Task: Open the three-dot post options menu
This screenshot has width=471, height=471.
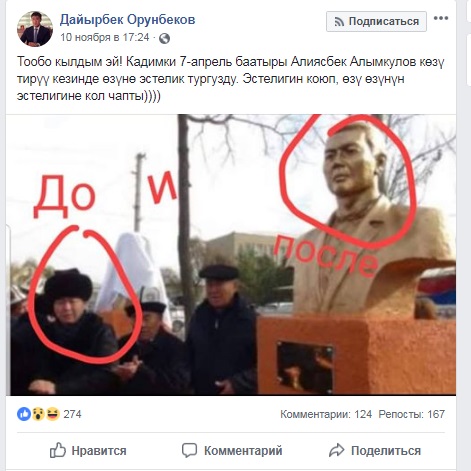Action: pyautogui.click(x=441, y=18)
